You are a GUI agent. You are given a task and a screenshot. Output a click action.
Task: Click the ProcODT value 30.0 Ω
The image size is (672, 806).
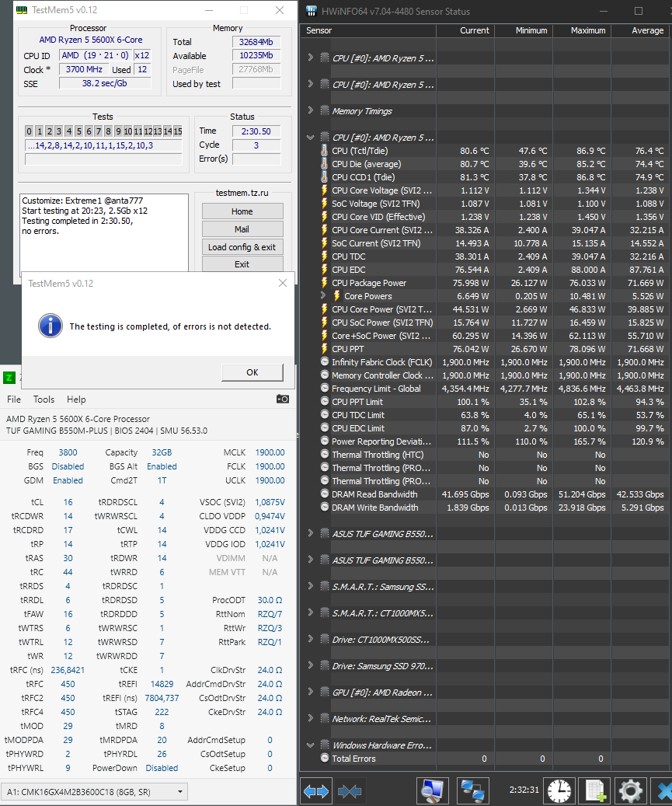(x=270, y=600)
